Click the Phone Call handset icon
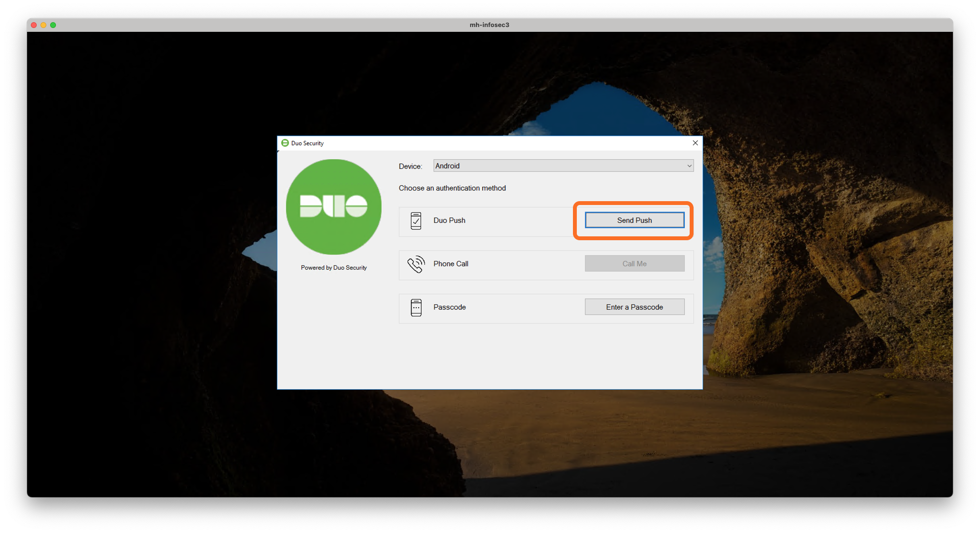This screenshot has height=533, width=980. click(416, 264)
